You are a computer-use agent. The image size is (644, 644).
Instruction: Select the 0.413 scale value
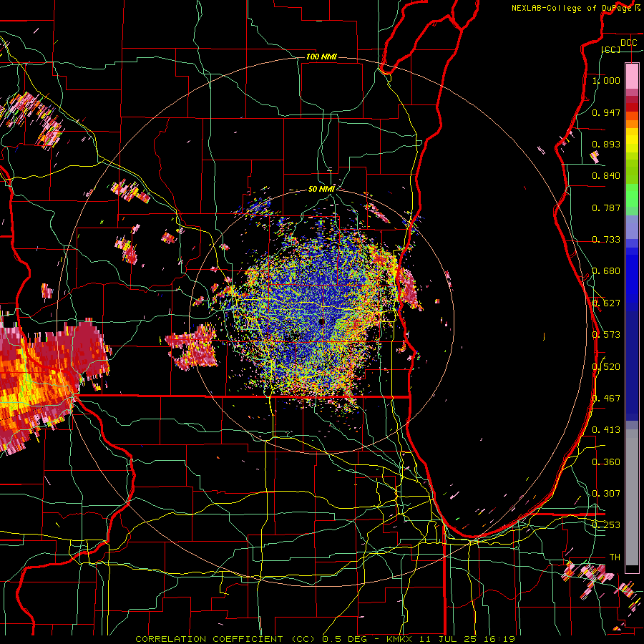pos(606,430)
